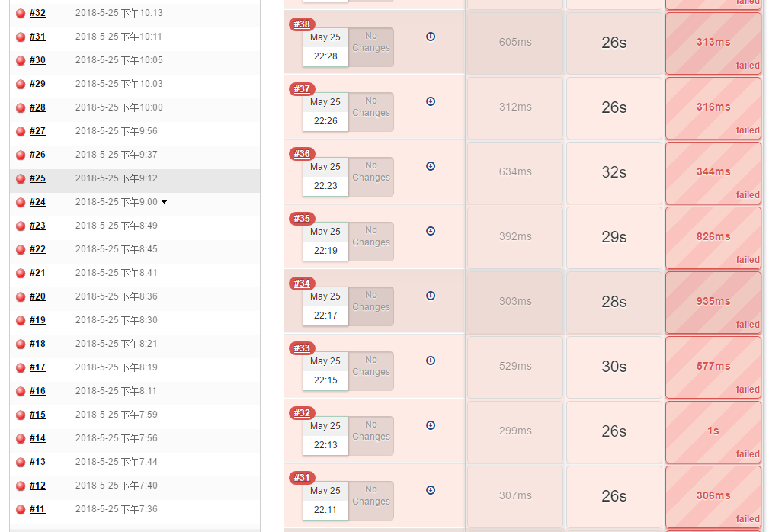Open the #37 badge in stage view
This screenshot has width=769, height=532.
(302, 88)
